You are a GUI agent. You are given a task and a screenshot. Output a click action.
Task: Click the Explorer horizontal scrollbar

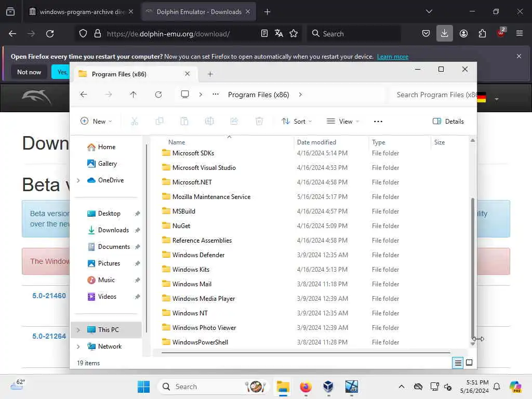tap(305, 353)
